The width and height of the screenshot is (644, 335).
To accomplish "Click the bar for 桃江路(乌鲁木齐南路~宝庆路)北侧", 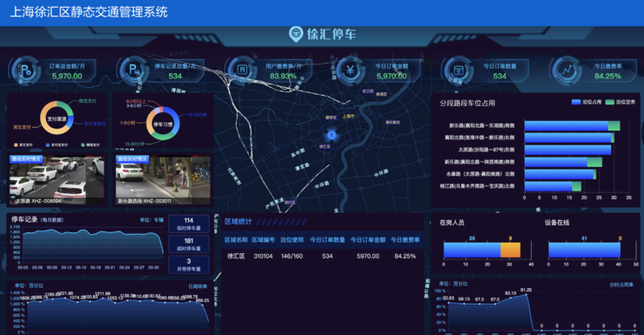I will pos(553,186).
